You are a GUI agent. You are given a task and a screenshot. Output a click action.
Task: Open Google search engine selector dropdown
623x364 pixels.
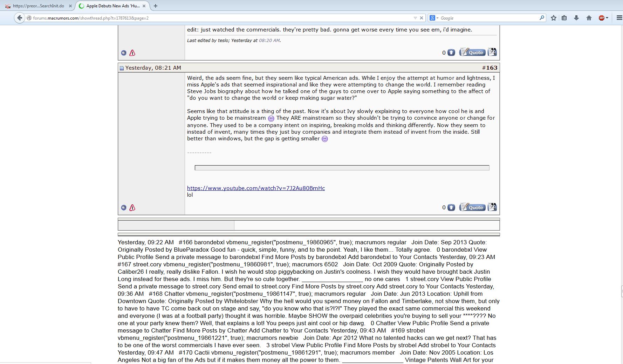point(434,18)
